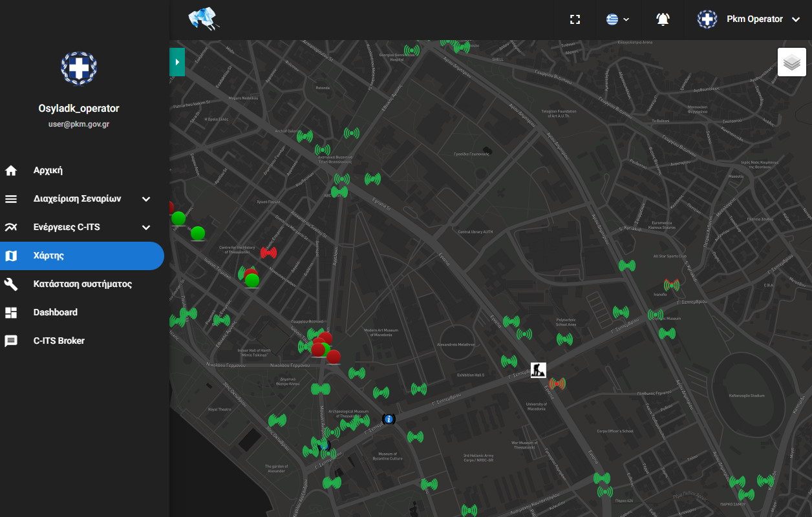Click the red antenna marker near History Centre

[x=268, y=252]
